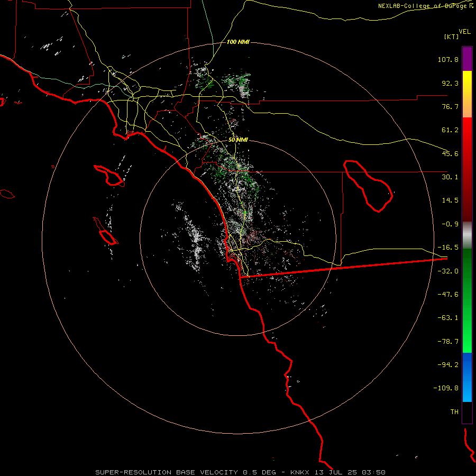This screenshot has height=476, width=476.
Task: Click the -94.2 legend value
Action: tap(448, 365)
